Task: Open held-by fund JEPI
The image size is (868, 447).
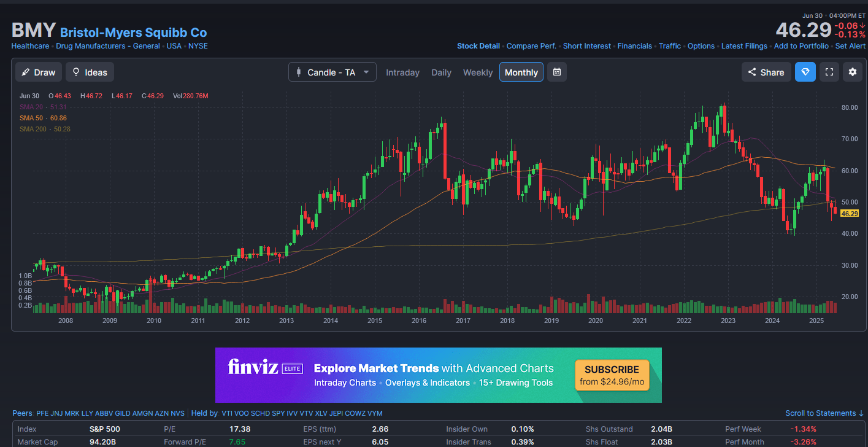Action: (x=336, y=413)
